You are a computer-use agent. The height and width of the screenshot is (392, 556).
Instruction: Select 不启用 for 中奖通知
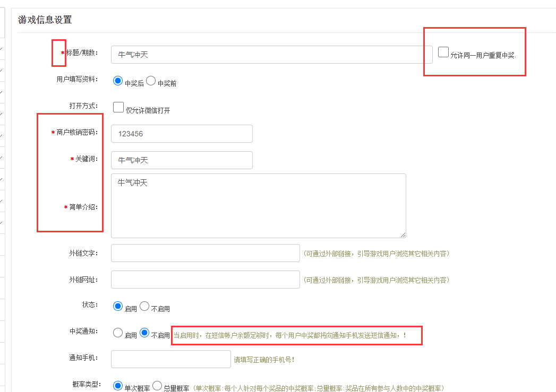point(144,333)
